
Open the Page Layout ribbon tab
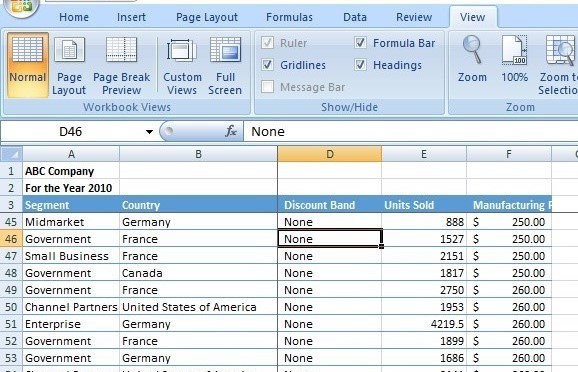pos(207,17)
